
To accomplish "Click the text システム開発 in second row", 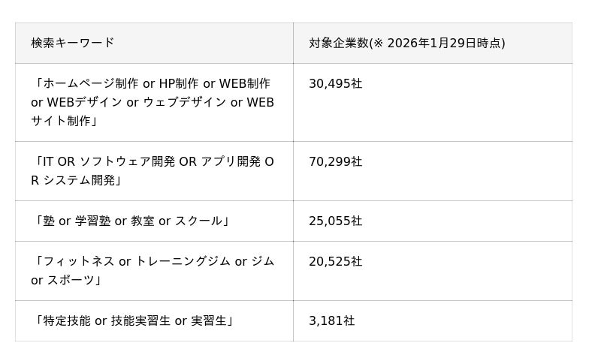I will 79,179.
